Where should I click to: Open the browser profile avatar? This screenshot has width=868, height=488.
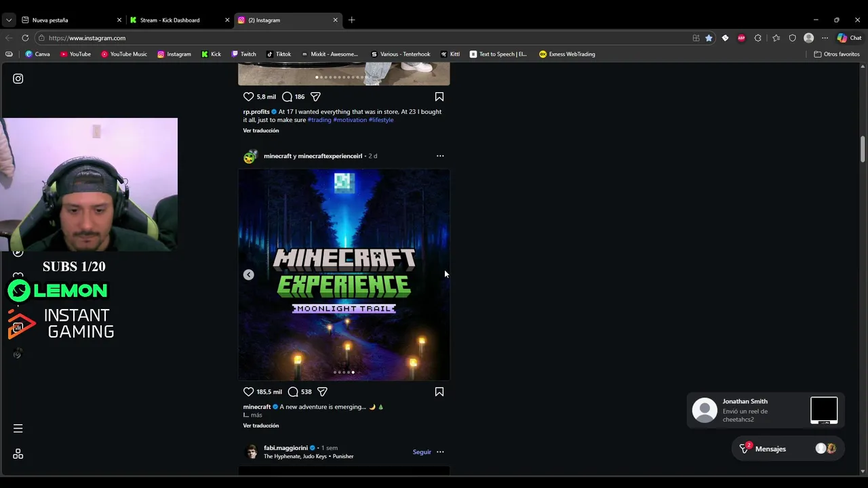click(808, 38)
